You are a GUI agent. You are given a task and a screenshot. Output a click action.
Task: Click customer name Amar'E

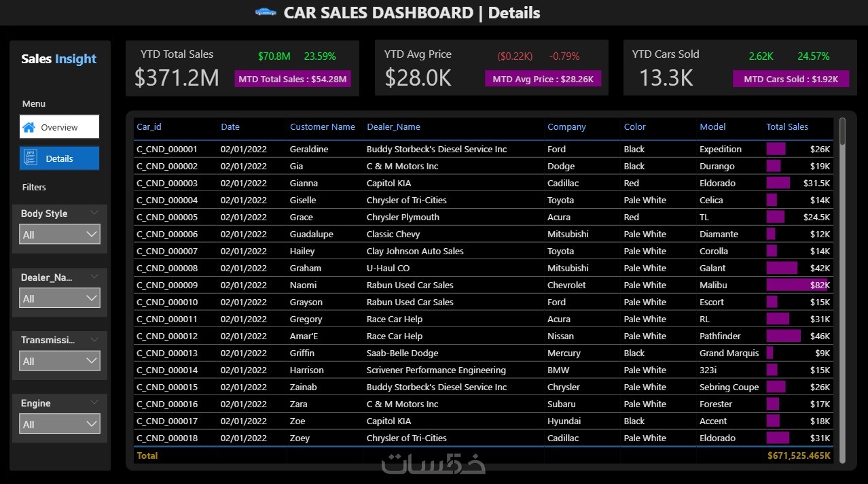pos(303,336)
